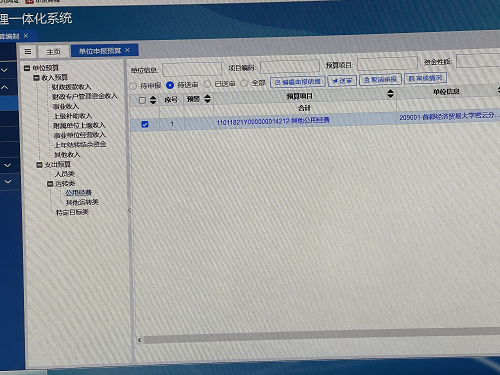
Task: Click the 取消申报 trash button
Action: point(380,80)
